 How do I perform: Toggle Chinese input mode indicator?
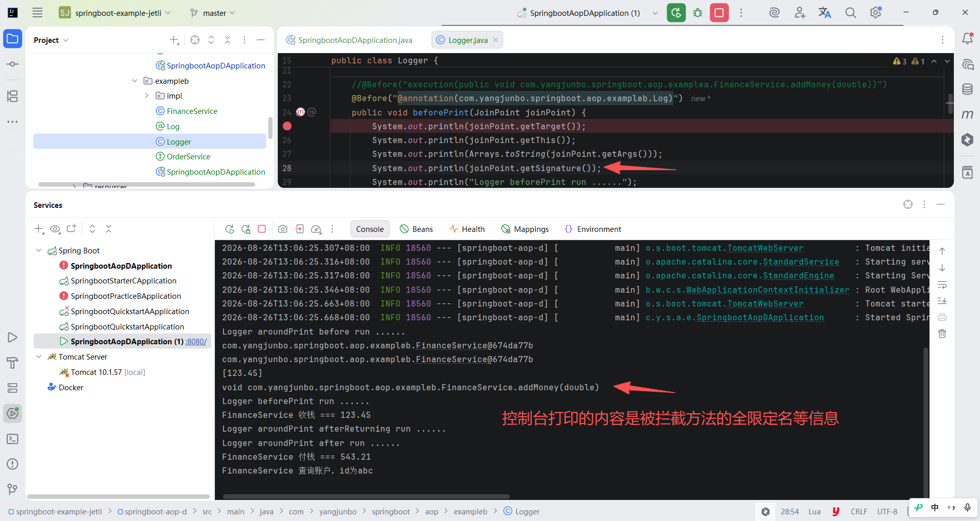click(x=935, y=507)
